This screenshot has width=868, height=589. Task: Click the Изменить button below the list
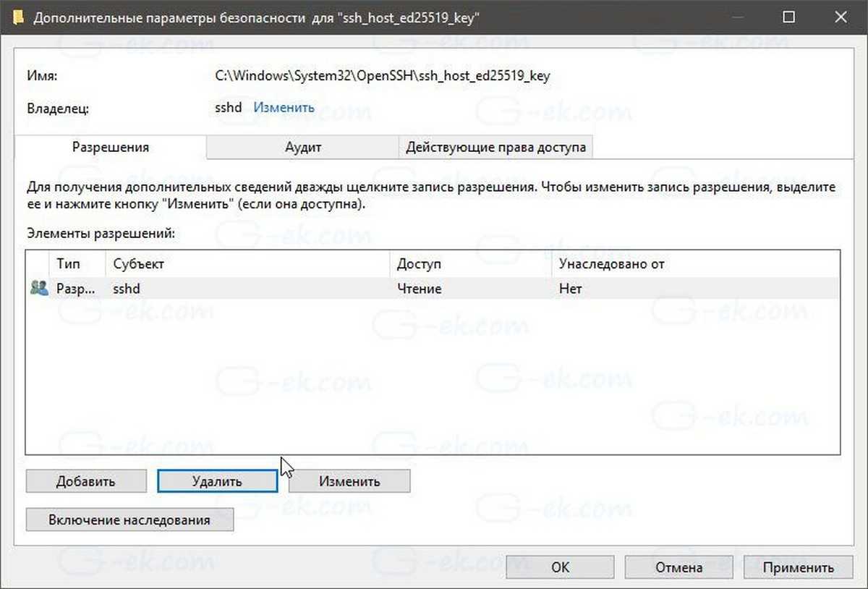pos(349,481)
